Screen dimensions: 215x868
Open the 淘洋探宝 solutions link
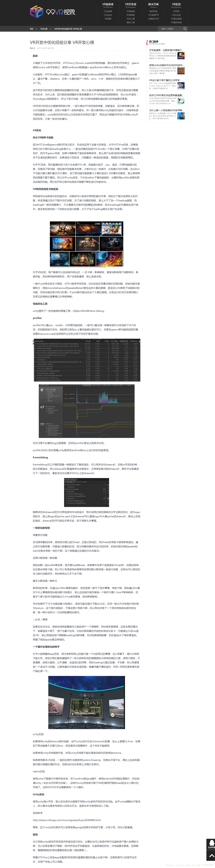point(153,11)
